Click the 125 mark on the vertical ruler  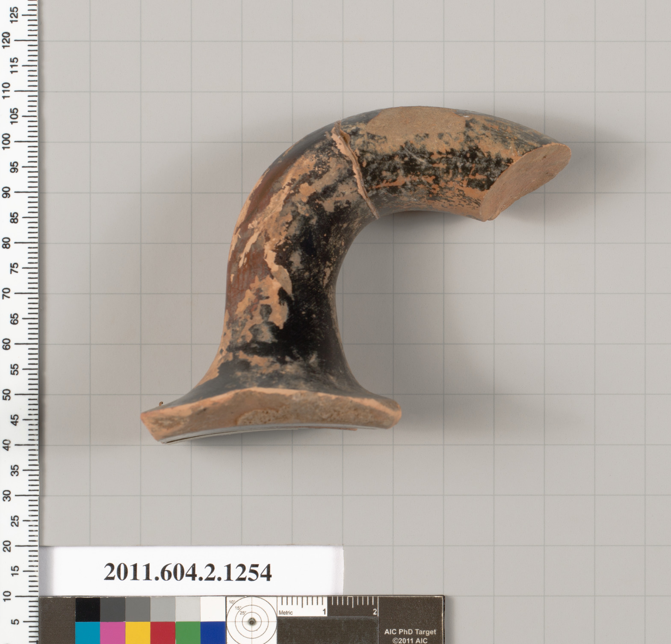click(x=15, y=15)
